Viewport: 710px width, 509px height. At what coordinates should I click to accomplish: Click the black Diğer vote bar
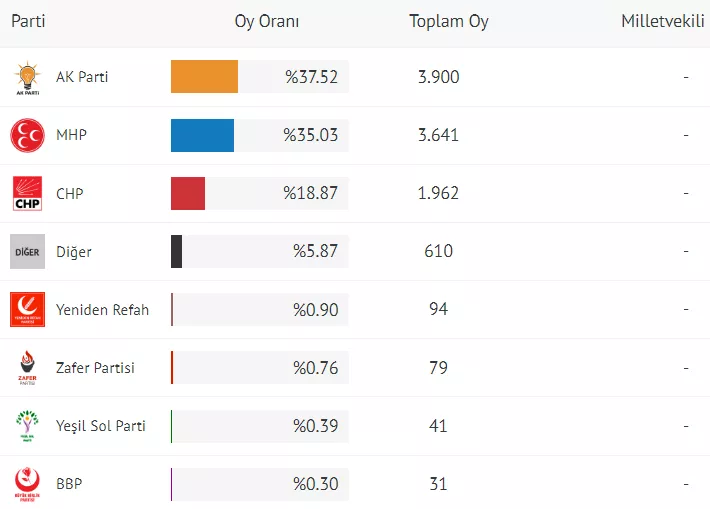tap(177, 251)
